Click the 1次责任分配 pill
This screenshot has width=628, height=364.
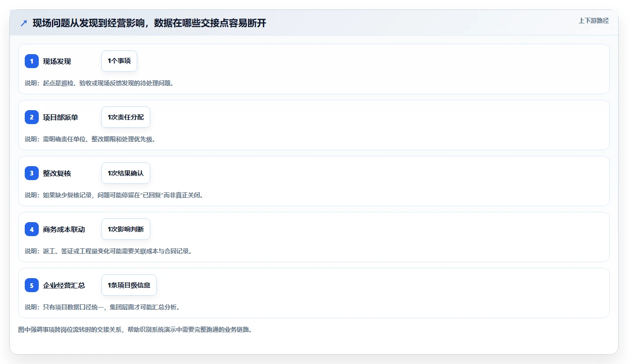[x=126, y=117]
